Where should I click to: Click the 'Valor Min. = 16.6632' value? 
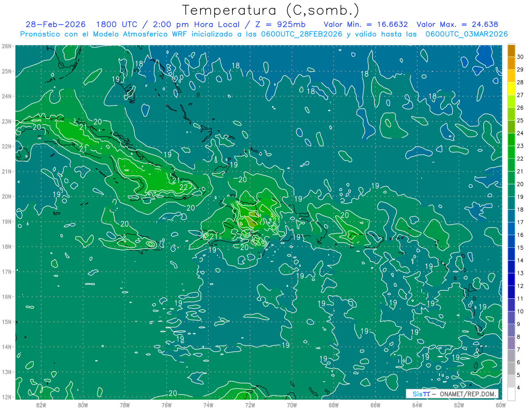(366, 24)
